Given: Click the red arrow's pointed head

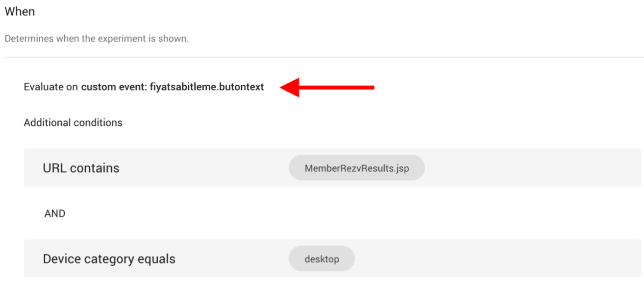Looking at the screenshot, I should (289, 87).
